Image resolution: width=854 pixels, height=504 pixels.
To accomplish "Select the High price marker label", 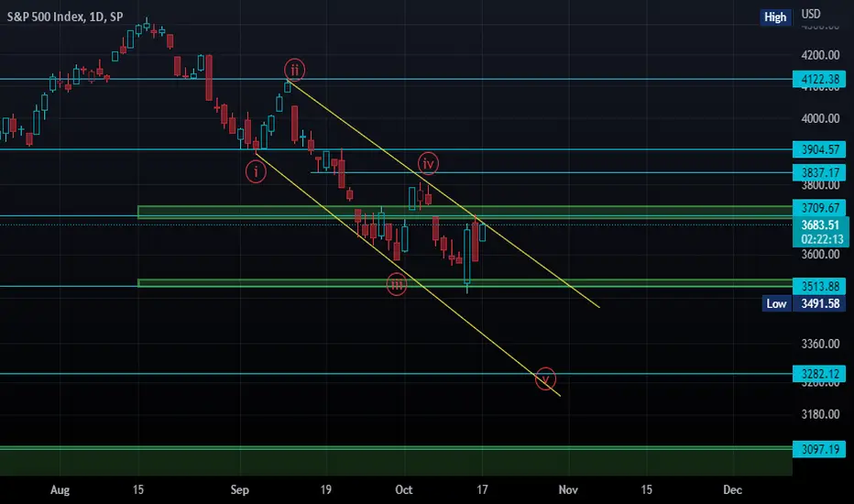I will 775,17.
